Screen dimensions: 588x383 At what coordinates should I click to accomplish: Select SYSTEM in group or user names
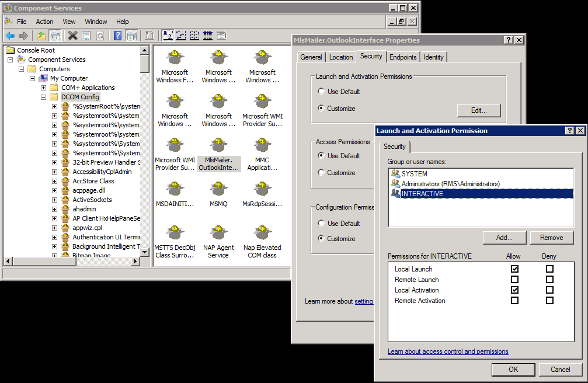coord(414,173)
